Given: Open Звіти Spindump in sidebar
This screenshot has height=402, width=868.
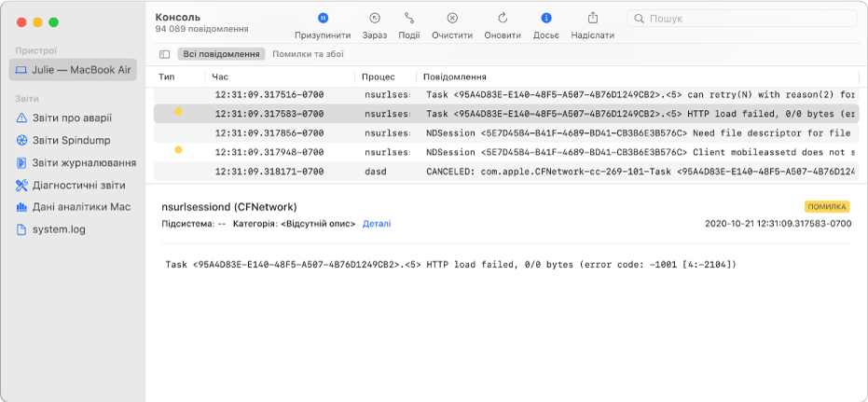Looking at the screenshot, I should click(73, 140).
